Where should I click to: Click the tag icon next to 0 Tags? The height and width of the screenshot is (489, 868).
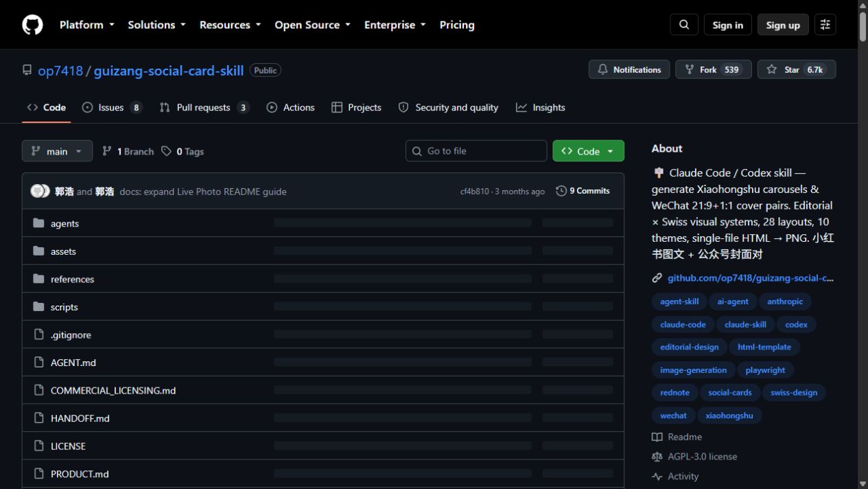tap(167, 151)
